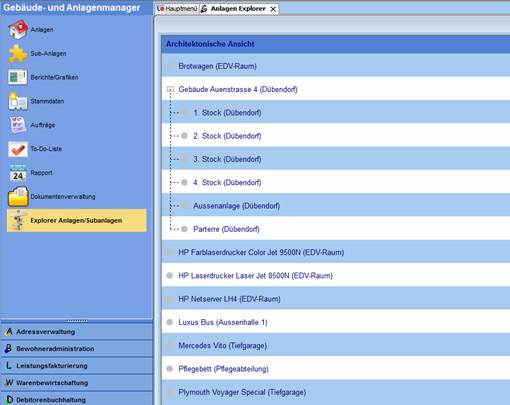Click the Debitorenbuchhaltung letter D icon

10,399
